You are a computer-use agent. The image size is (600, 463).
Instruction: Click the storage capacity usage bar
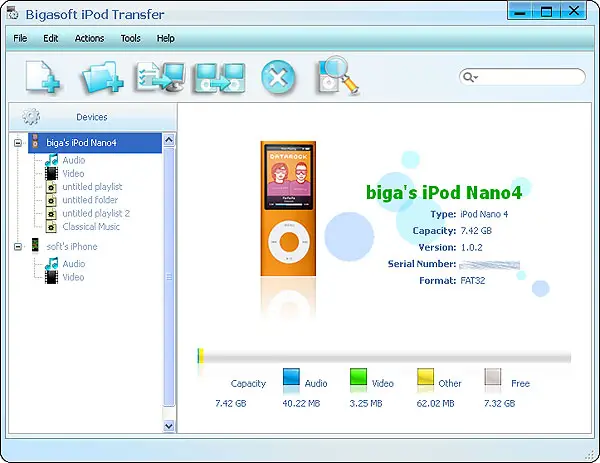point(384,358)
